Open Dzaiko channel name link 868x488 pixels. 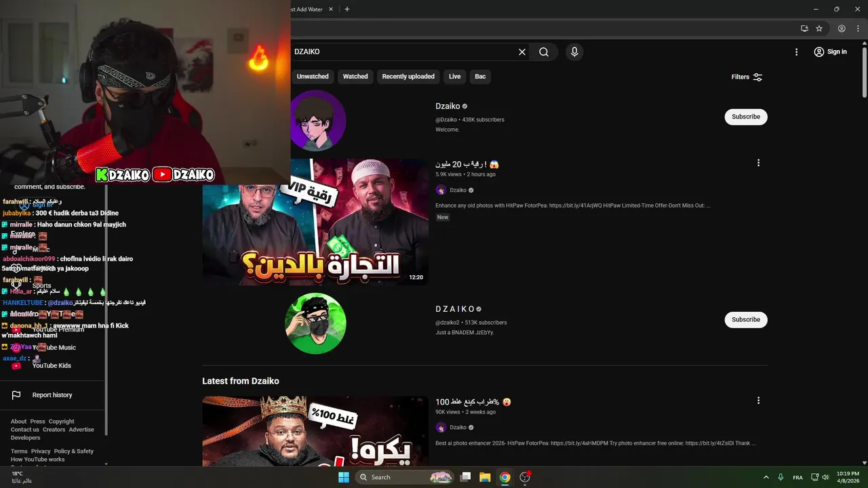tap(448, 106)
